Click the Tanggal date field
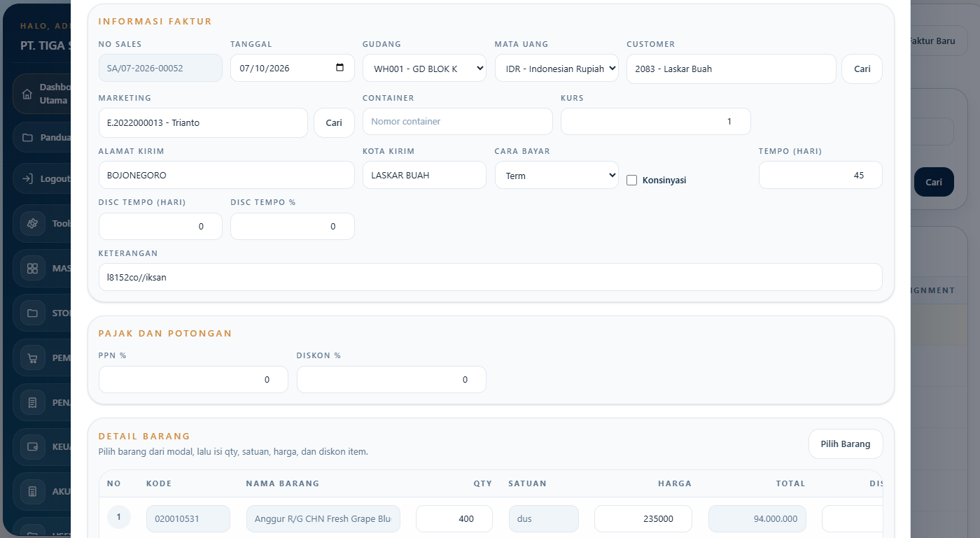The height and width of the screenshot is (538, 980). coord(292,69)
